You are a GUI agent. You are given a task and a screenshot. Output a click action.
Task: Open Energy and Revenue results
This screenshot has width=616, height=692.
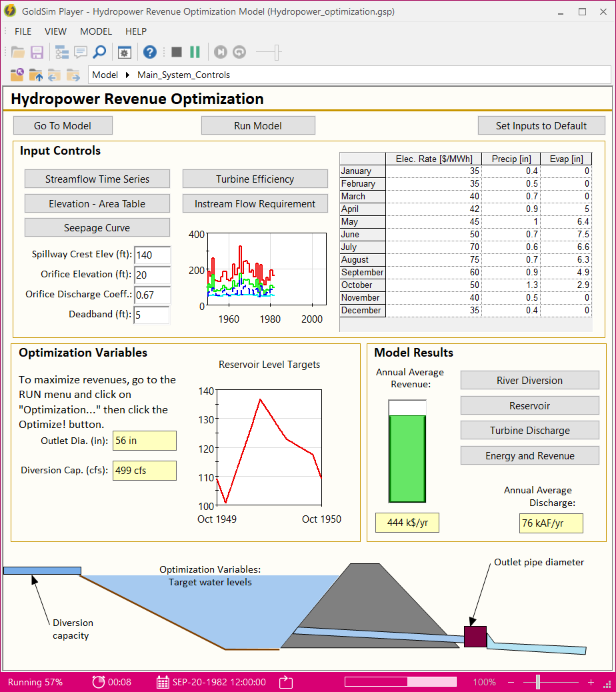pyautogui.click(x=530, y=456)
